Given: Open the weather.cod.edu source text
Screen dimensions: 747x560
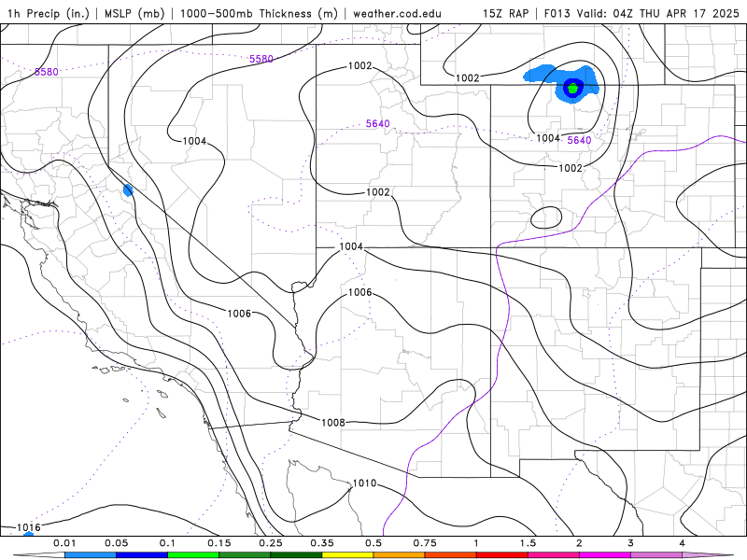Looking at the screenshot, I should coord(397,13).
